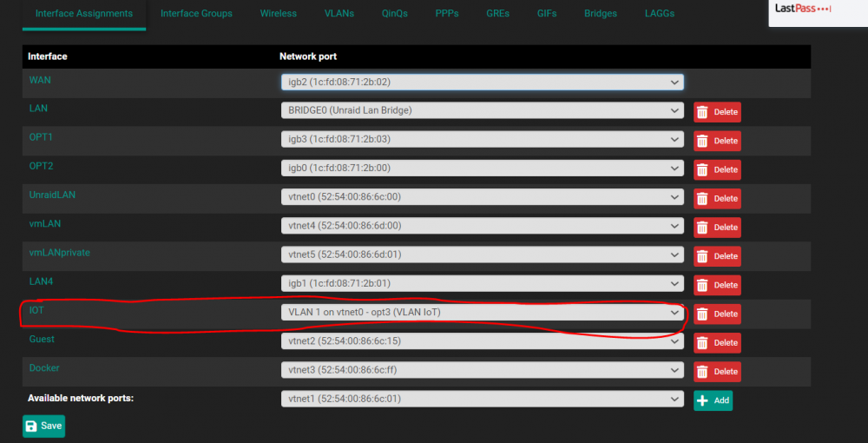This screenshot has width=868, height=443.
Task: Open the Docker network port dropdown
Action: 482,369
